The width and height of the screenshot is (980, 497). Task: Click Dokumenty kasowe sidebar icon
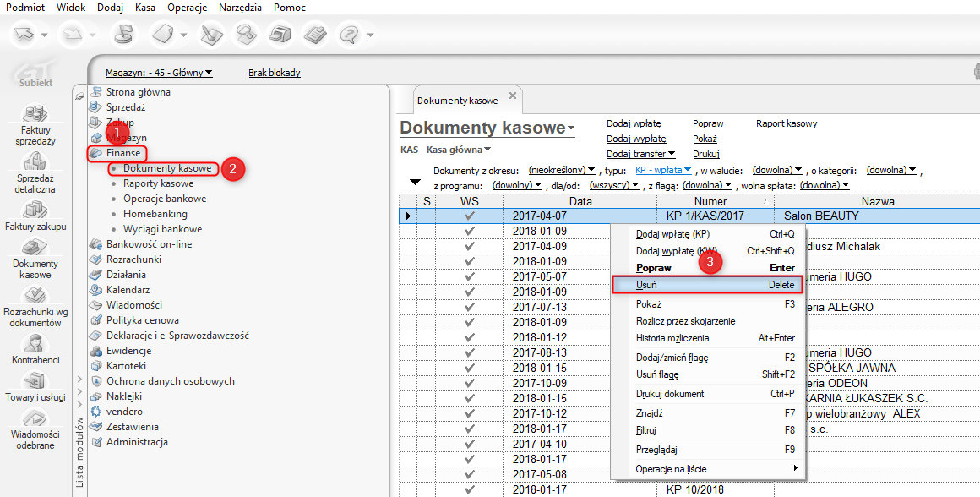point(35,248)
